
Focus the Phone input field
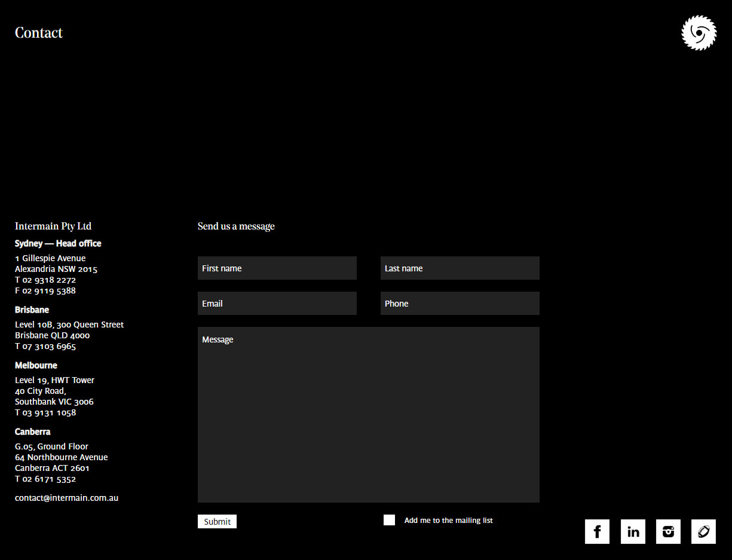click(460, 304)
